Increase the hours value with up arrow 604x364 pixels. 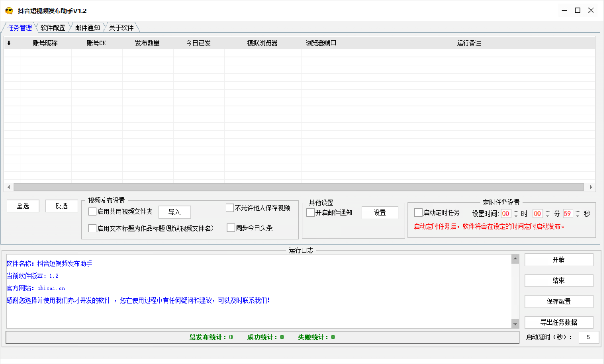pyautogui.click(x=516, y=211)
